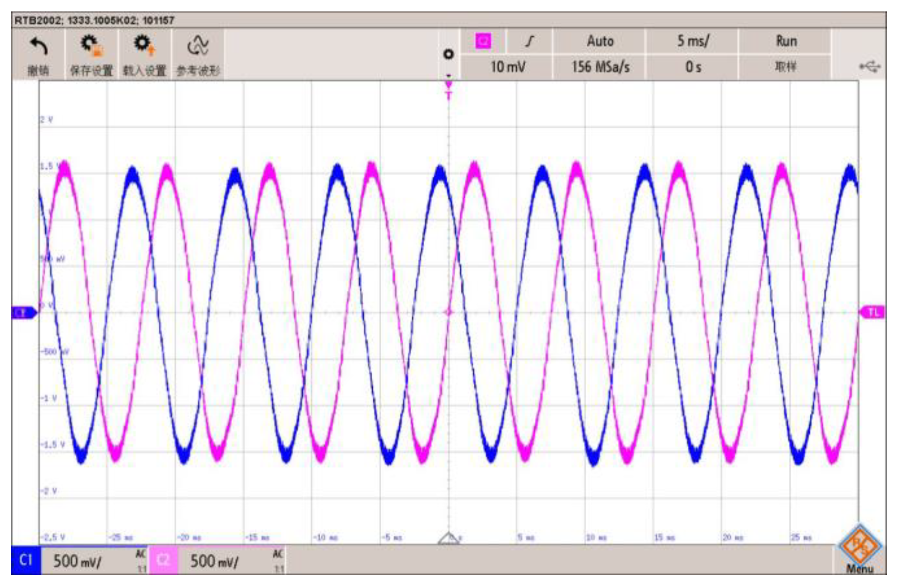Open the Auto trigger mode selector
The width and height of the screenshot is (897, 588).
coord(599,41)
